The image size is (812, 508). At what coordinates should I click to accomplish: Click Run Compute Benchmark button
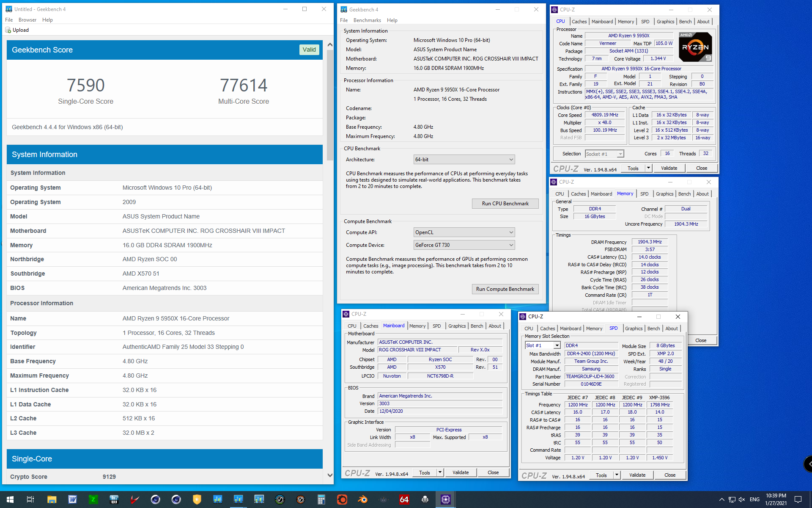(505, 289)
